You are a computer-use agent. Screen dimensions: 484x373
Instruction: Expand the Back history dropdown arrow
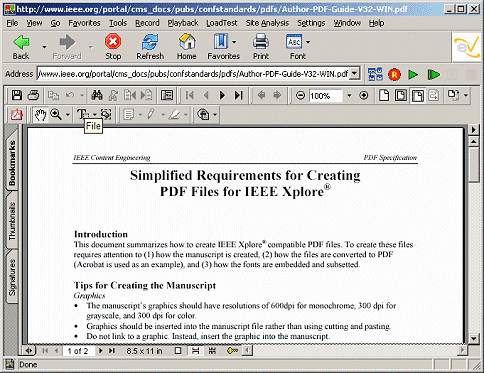(x=44, y=47)
